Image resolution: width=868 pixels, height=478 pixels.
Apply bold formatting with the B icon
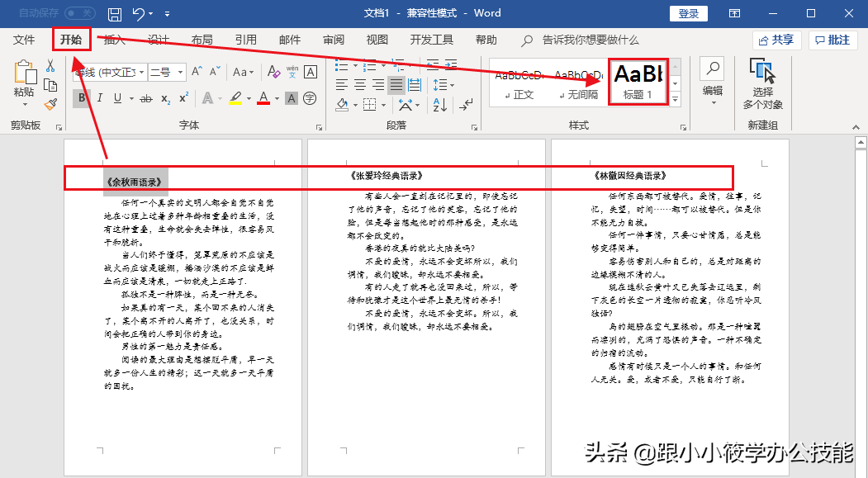[x=82, y=98]
